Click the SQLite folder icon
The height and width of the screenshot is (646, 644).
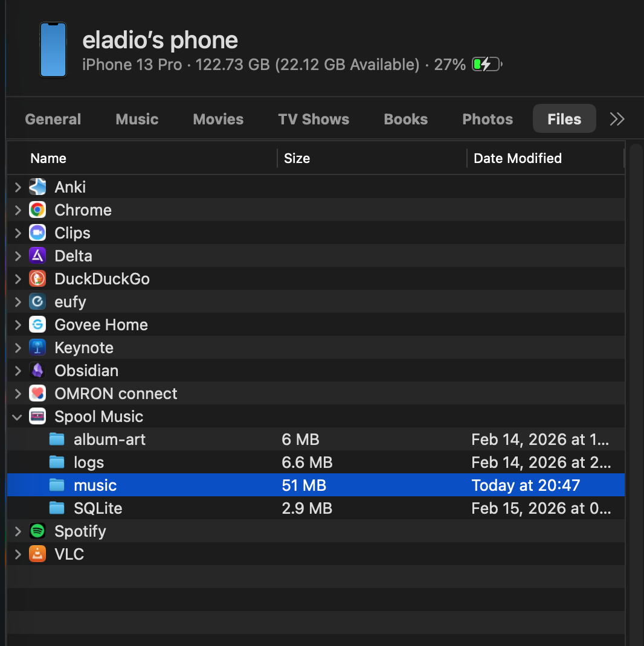tap(57, 508)
